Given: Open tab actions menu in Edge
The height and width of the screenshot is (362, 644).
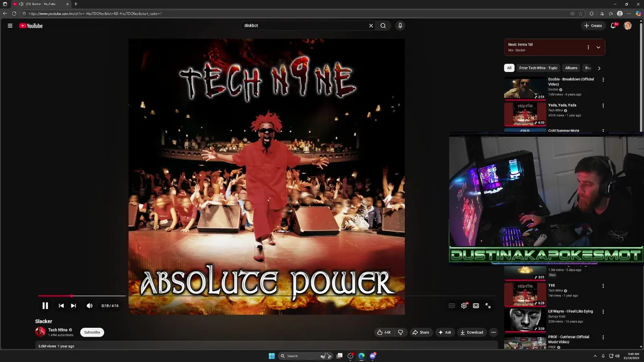Looking at the screenshot, I should click(x=5, y=4).
